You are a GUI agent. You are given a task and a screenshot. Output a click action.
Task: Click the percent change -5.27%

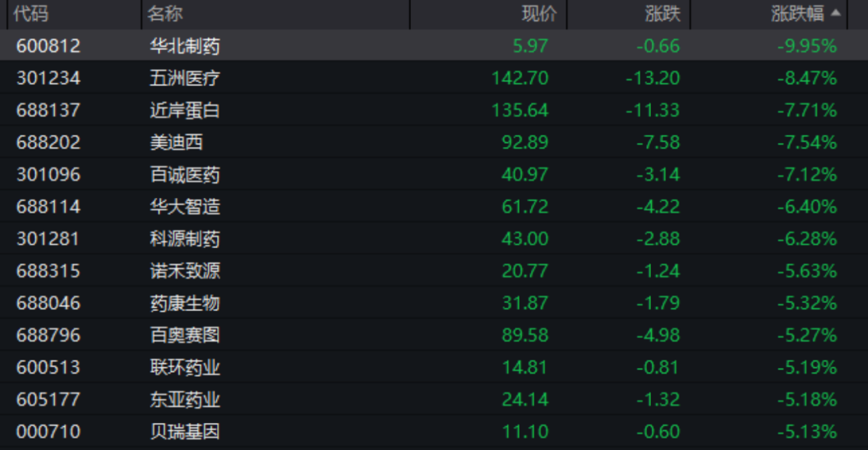807,334
